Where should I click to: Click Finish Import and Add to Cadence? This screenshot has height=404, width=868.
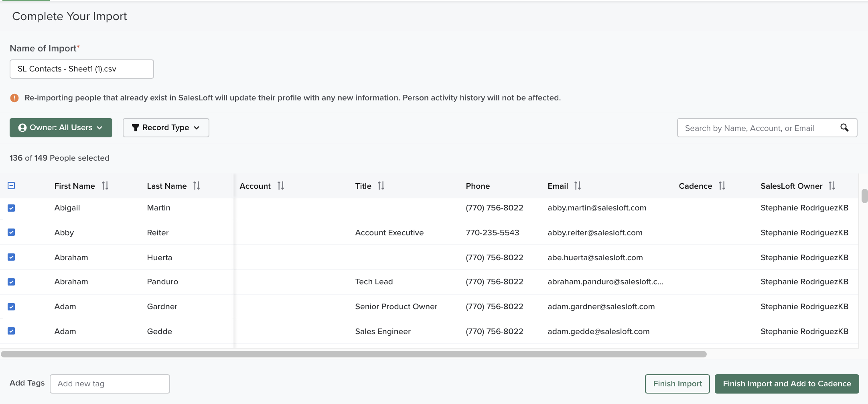tap(787, 384)
